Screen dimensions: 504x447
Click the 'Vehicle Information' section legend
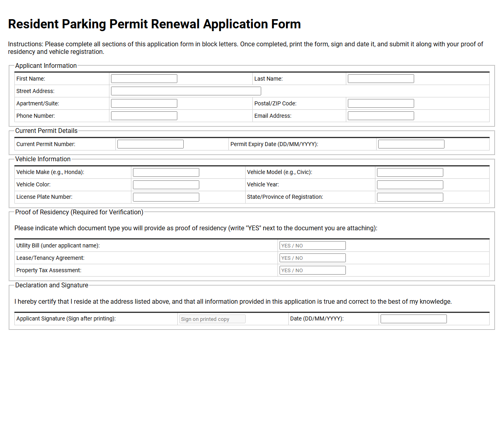43,159
